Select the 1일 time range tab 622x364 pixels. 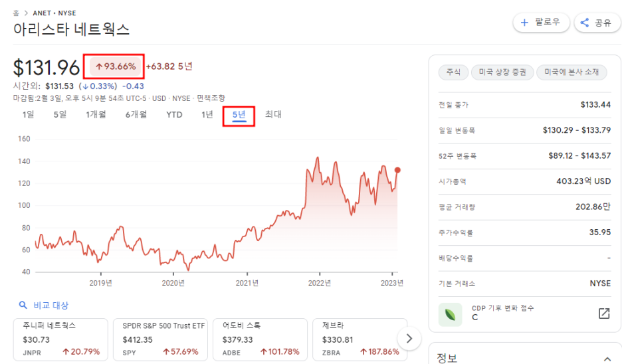pos(28,115)
